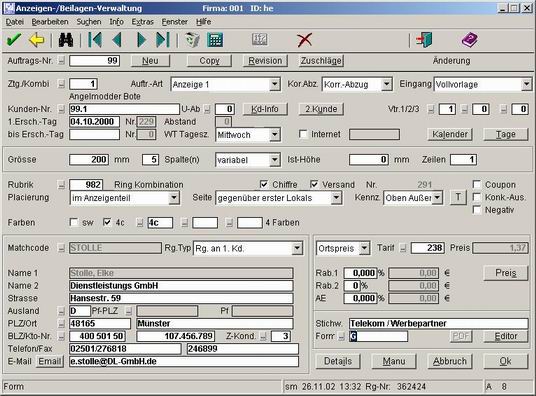This screenshot has width=536, height=396.
Task: Click the grey 1/2 numbering toolbar icon
Action: 260,40
